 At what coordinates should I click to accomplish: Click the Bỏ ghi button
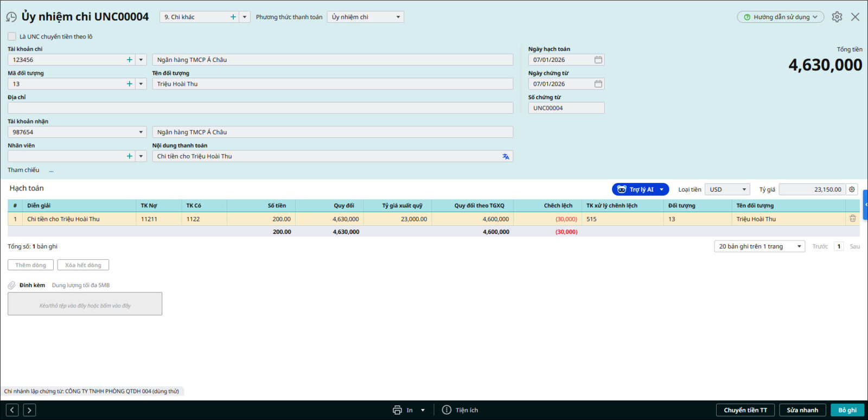click(x=847, y=410)
